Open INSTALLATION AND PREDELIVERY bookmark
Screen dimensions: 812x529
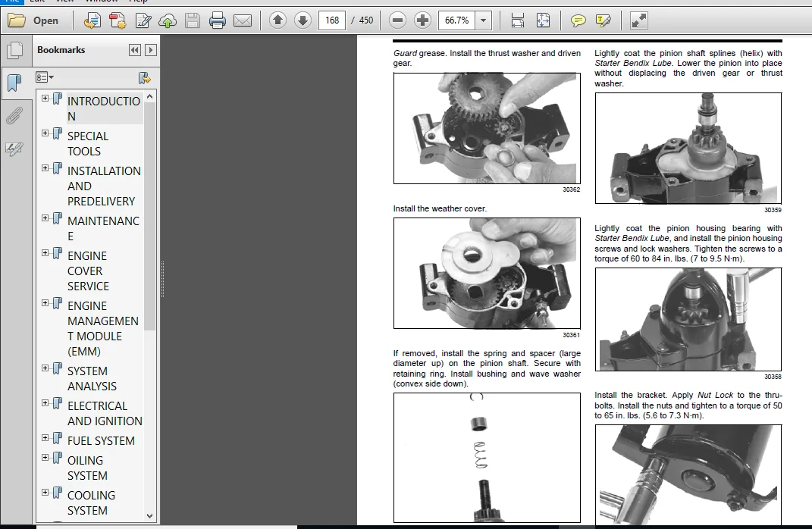point(104,186)
